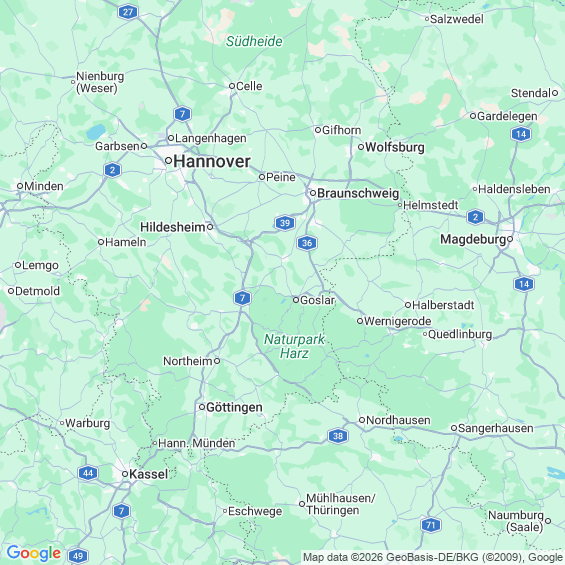Click the Magdeburg city marker
This screenshot has width=565, height=565.
(510, 239)
